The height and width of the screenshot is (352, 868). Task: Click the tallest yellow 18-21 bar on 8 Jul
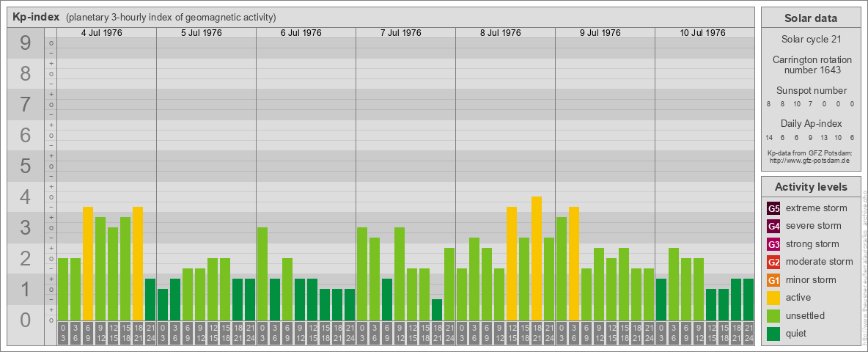537,258
